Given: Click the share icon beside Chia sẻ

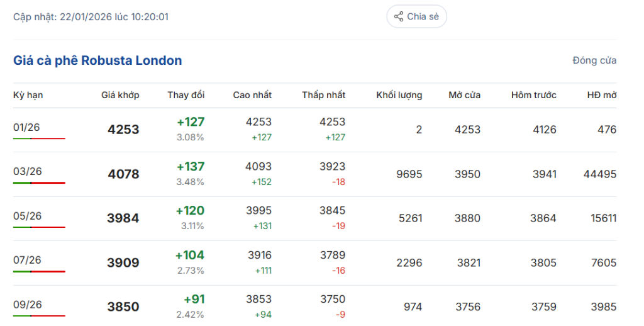Looking at the screenshot, I should 399,17.
